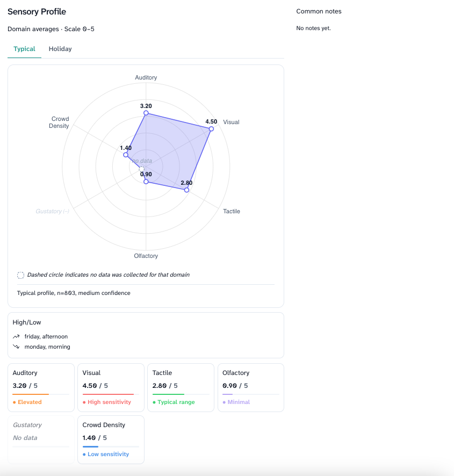The image size is (454, 476).
Task: Click the dashed circle legend icon
Action: 20,275
